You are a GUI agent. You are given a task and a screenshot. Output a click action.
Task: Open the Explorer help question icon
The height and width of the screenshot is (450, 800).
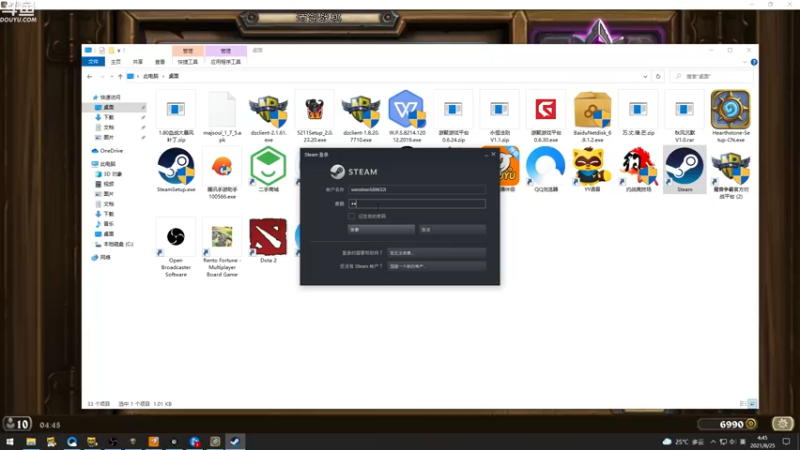click(x=754, y=62)
